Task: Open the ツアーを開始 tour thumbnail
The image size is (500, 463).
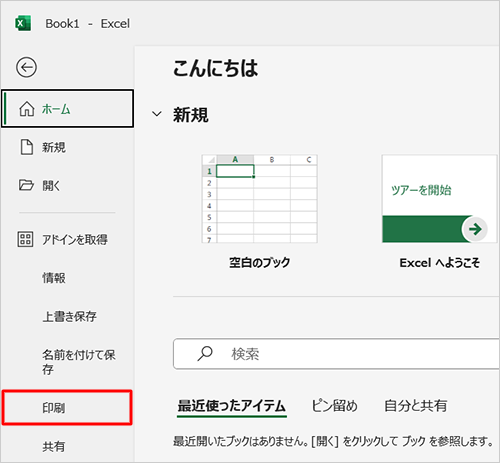Action: [x=439, y=199]
